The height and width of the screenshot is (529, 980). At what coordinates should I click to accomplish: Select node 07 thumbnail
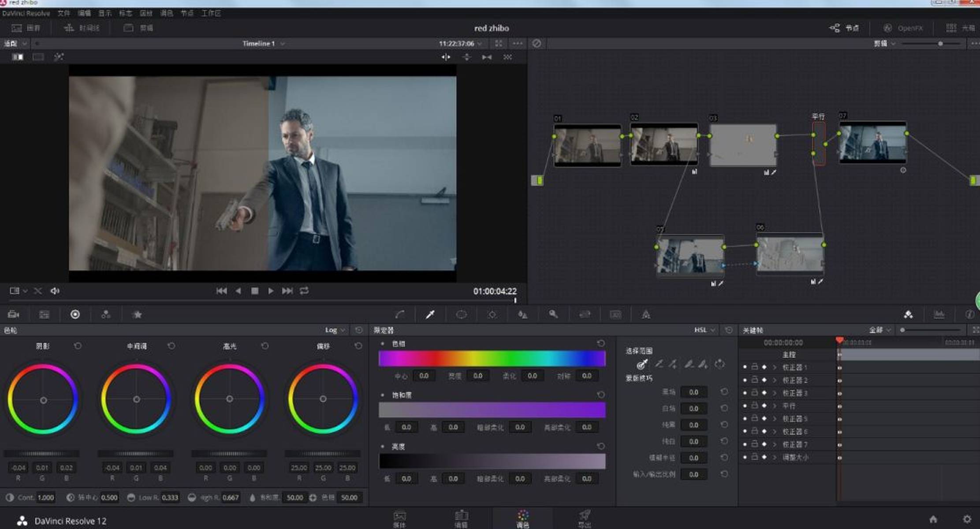coord(873,143)
